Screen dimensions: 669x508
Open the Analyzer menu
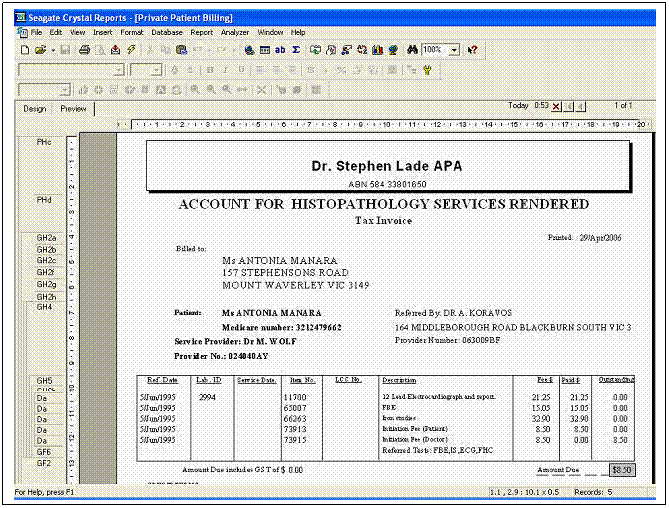click(235, 32)
